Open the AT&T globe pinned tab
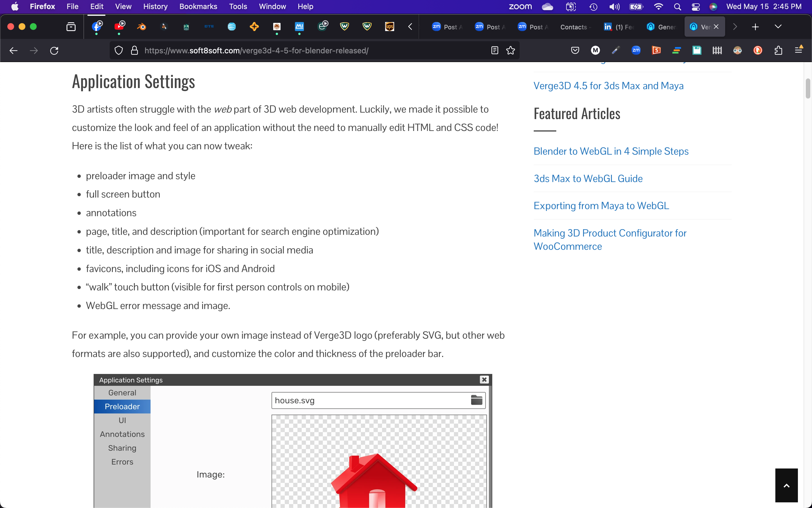Viewport: 812px width, 508px height. 232,27
